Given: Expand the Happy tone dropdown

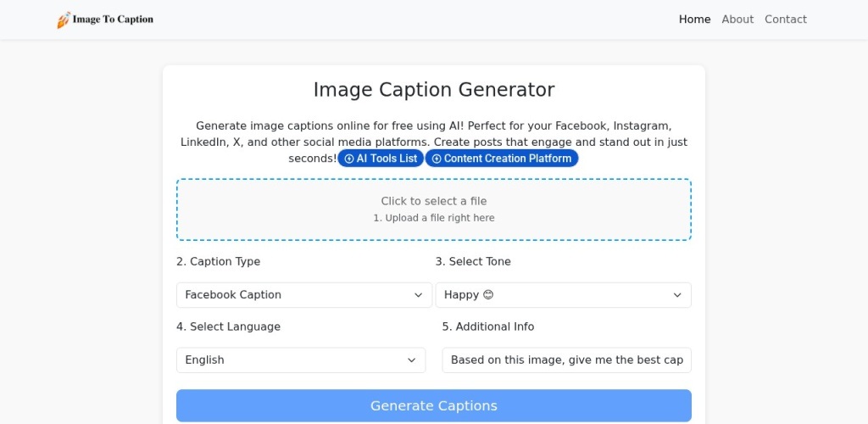Looking at the screenshot, I should pyautogui.click(x=563, y=295).
